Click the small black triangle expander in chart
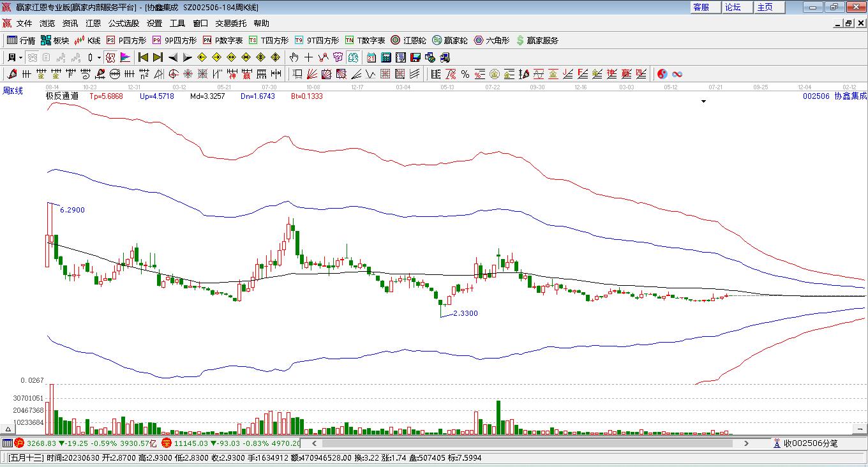The height and width of the screenshot is (467, 868). (703, 101)
